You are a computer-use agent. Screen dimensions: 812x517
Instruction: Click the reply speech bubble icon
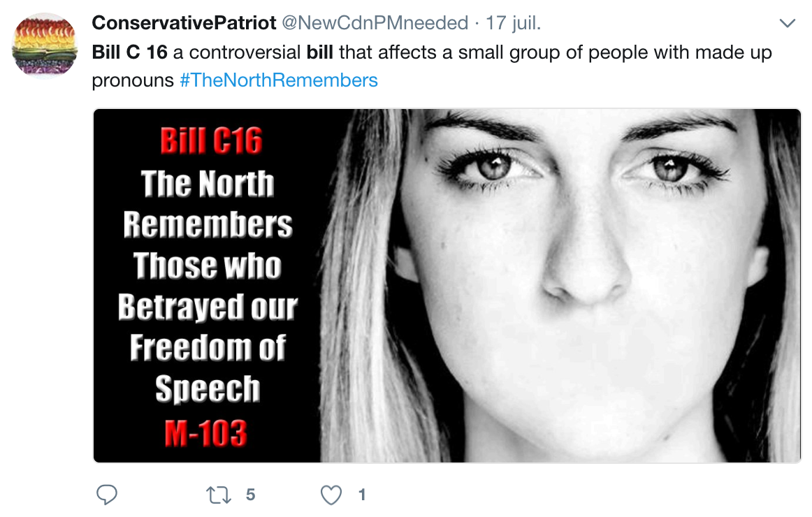[107, 495]
